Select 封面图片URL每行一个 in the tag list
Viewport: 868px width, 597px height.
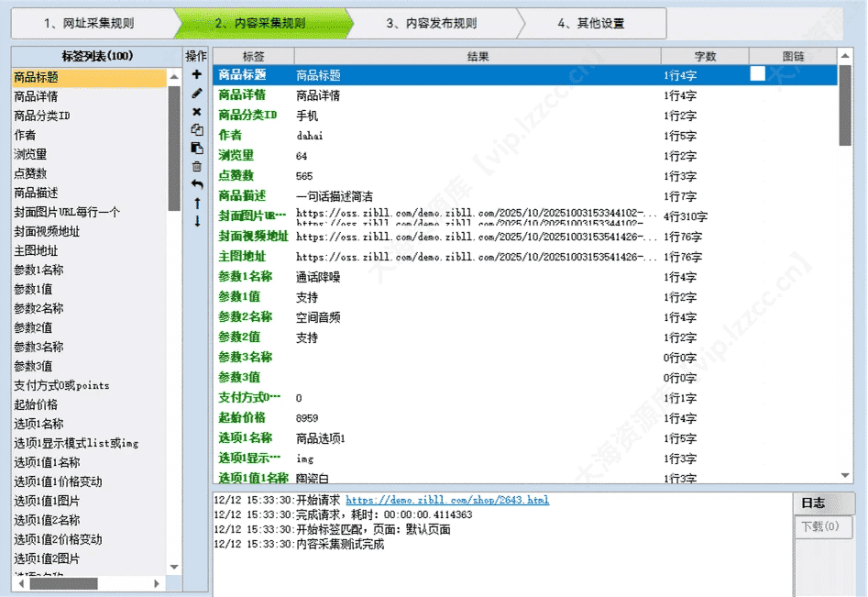pos(89,212)
